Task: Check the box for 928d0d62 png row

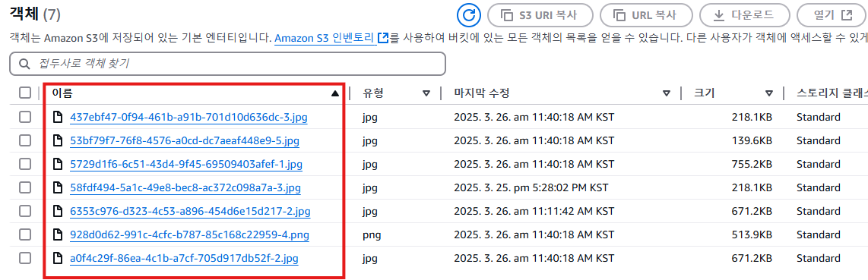Action: [25, 234]
